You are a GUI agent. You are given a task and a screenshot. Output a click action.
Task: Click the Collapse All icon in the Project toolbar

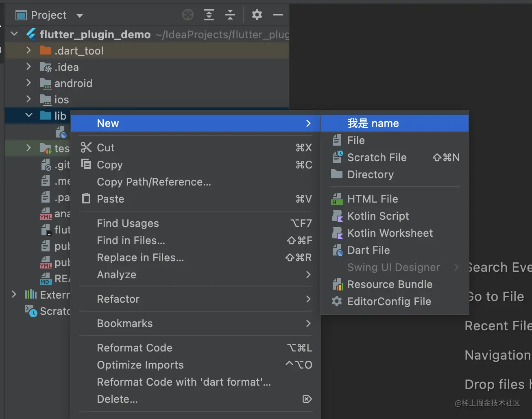(230, 15)
